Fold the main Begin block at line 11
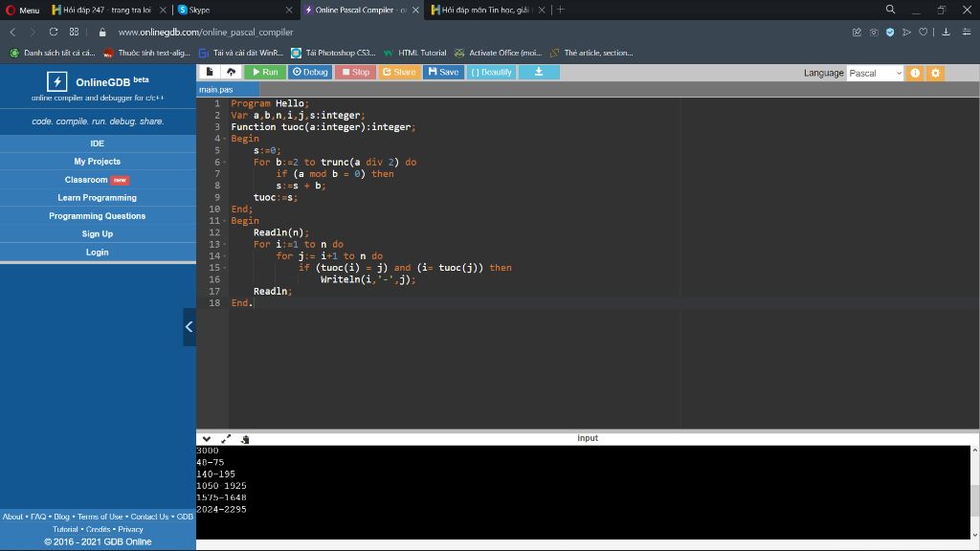The height and width of the screenshot is (551, 980). (x=225, y=221)
